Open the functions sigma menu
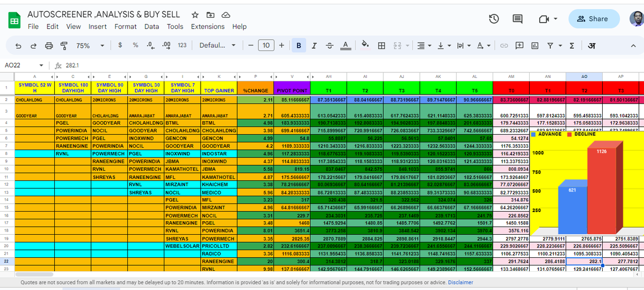The height and width of the screenshot is (290, 644). pos(572,46)
